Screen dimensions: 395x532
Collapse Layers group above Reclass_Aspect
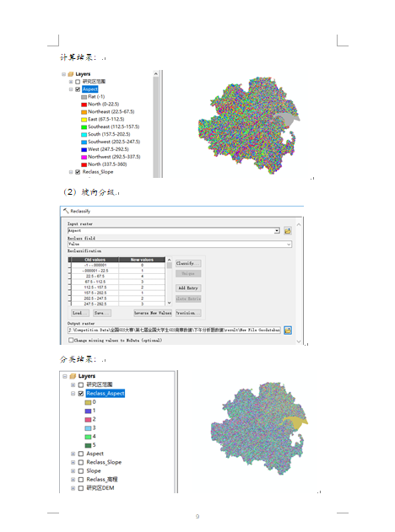[65, 376]
